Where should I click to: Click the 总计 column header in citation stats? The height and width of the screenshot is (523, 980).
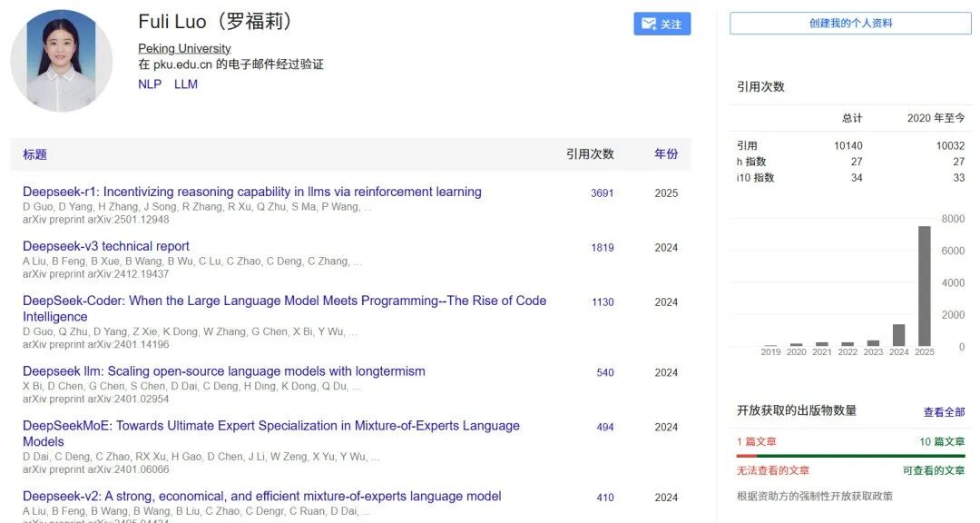pyautogui.click(x=852, y=118)
